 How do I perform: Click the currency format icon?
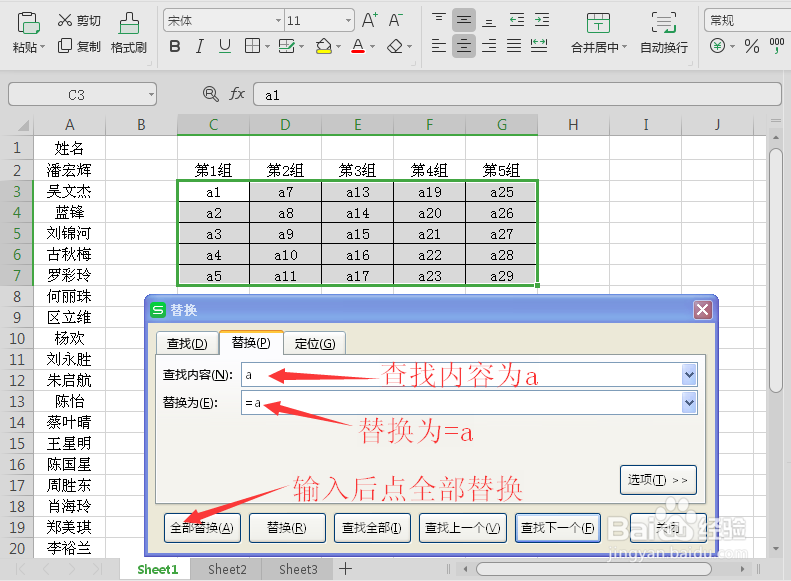(717, 46)
